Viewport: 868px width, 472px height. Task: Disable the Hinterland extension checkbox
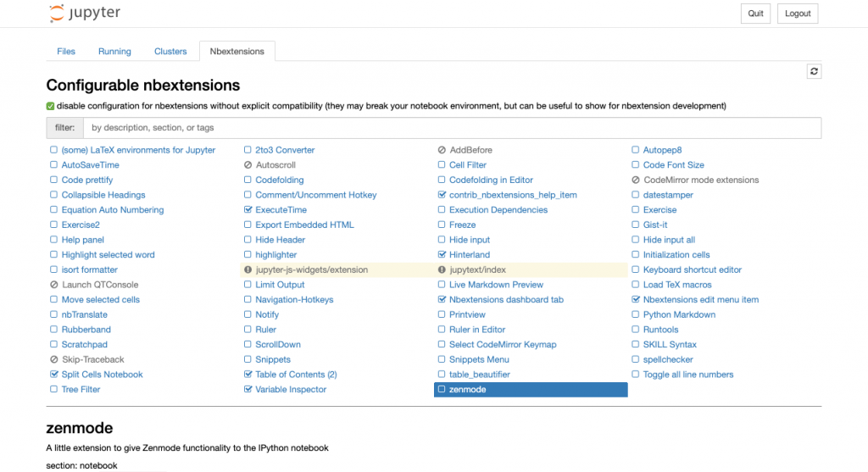pos(442,255)
